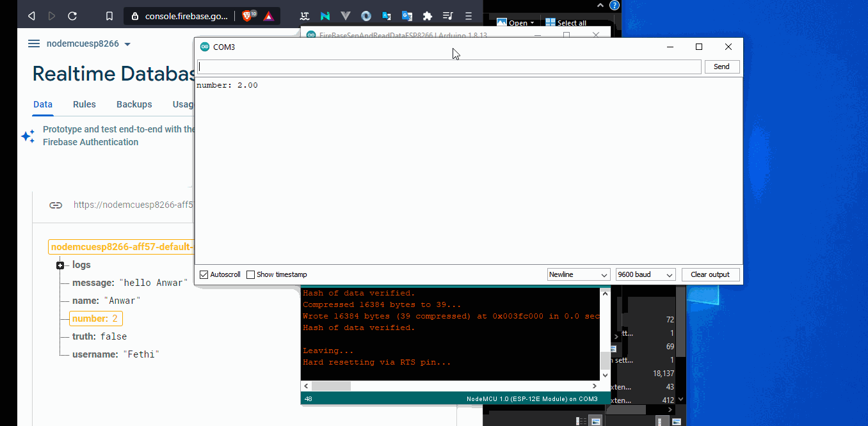Open the Firebase navigation hamburger menu

(x=34, y=44)
